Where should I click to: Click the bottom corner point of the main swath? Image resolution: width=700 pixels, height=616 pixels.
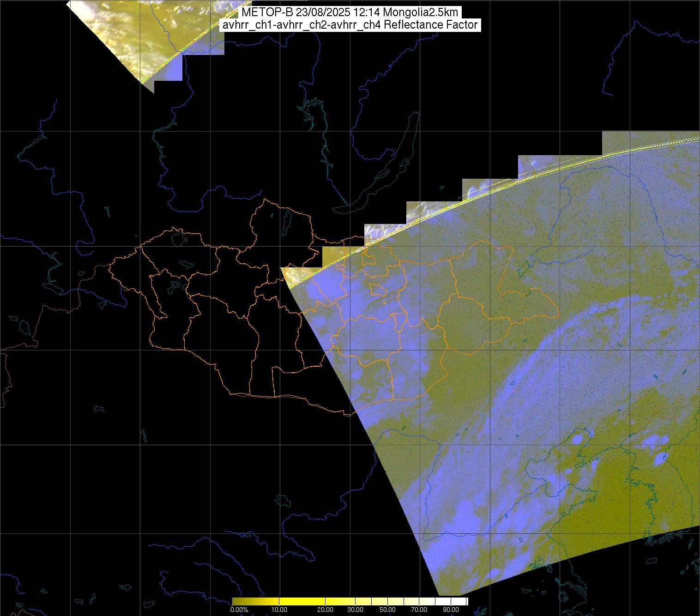(x=439, y=595)
